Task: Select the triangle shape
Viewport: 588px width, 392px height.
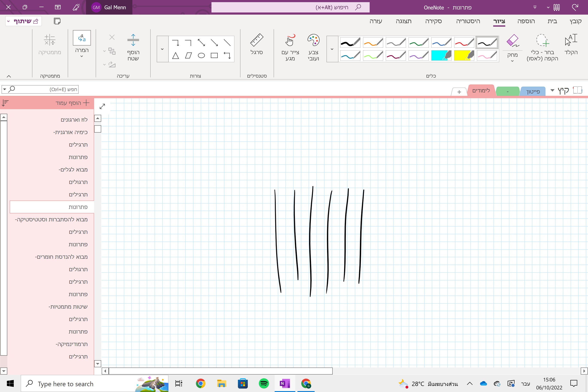Action: [x=176, y=55]
